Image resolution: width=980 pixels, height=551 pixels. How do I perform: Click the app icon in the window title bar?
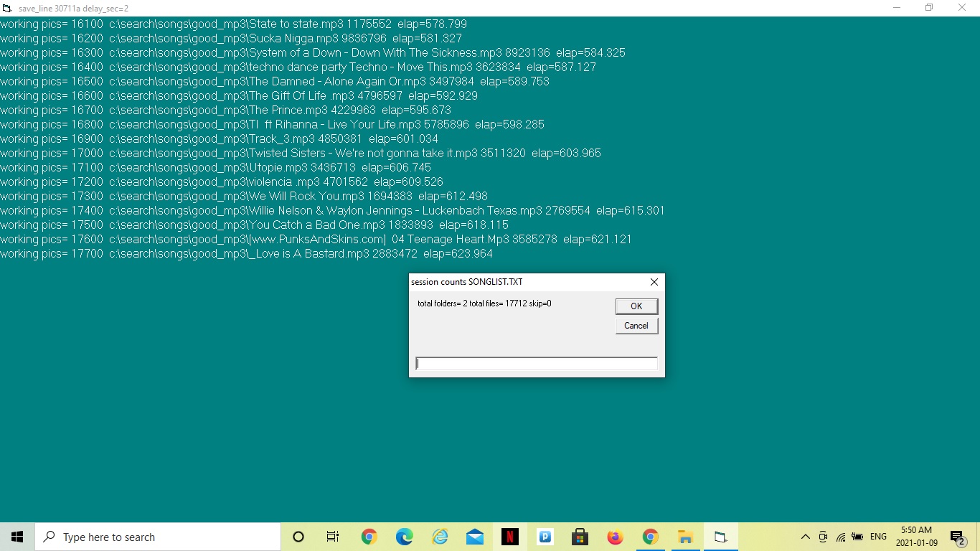click(8, 8)
